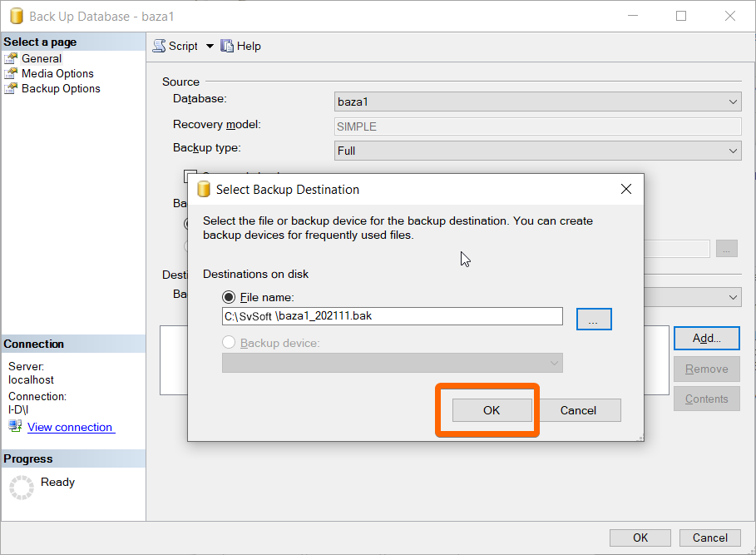Viewport: 756px width, 555px height.
Task: Click the Contents button
Action: click(706, 399)
